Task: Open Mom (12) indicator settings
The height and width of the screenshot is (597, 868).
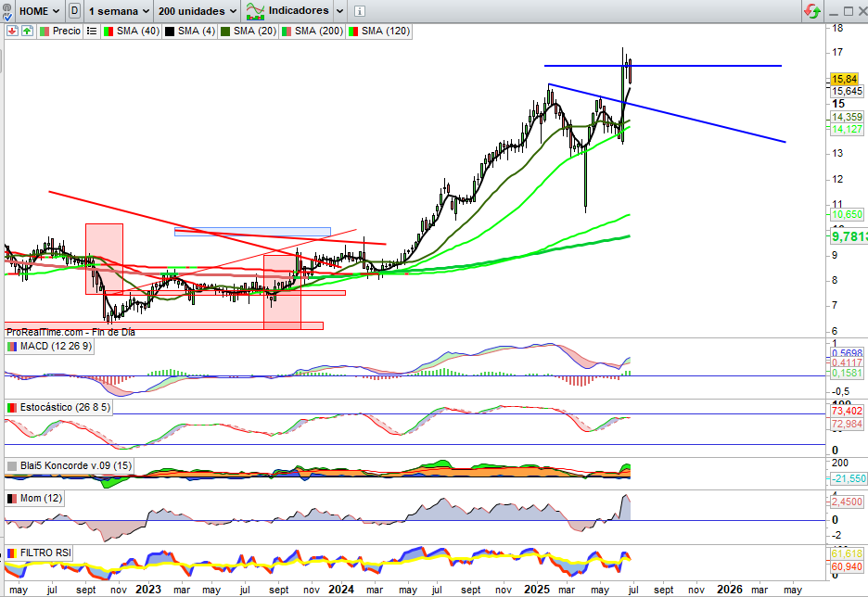Action: tap(35, 498)
